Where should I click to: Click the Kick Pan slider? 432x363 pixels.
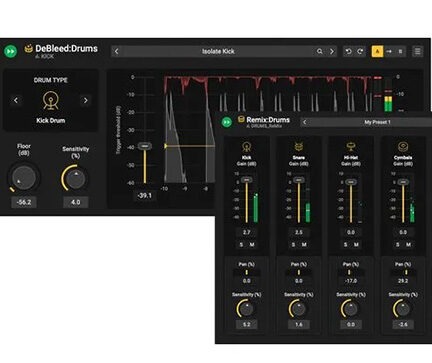pyautogui.click(x=246, y=272)
